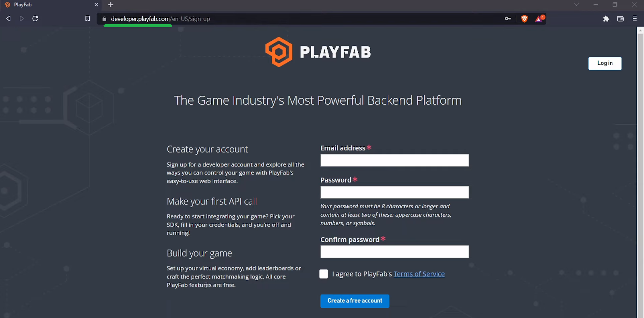Close the browser window
Image resolution: width=644 pixels, height=318 pixels.
click(634, 5)
